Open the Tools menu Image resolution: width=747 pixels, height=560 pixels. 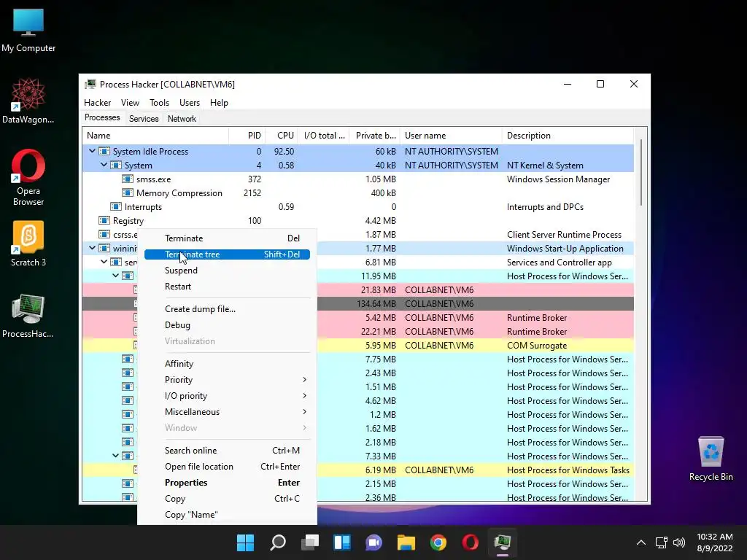click(159, 103)
